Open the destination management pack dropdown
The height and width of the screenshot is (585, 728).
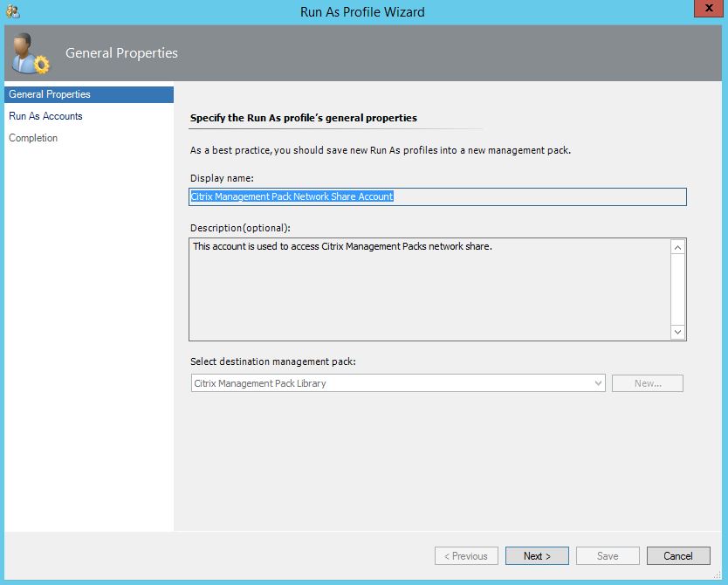(x=398, y=383)
